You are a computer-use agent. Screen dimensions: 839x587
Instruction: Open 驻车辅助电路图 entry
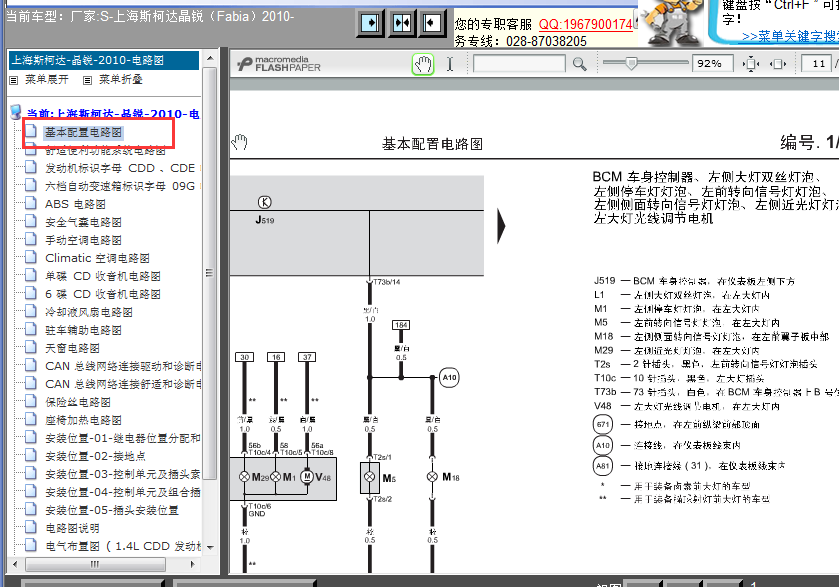click(83, 330)
